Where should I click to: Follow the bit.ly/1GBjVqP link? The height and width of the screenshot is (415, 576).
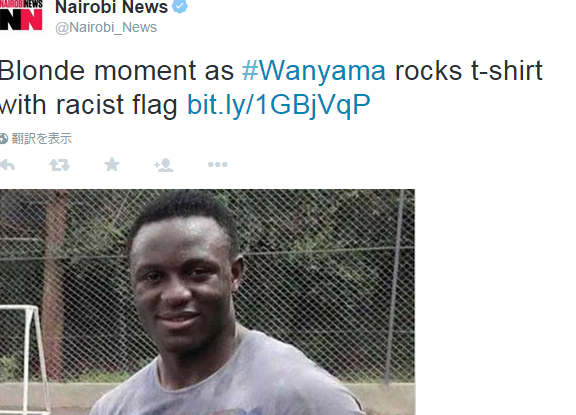click(x=279, y=105)
